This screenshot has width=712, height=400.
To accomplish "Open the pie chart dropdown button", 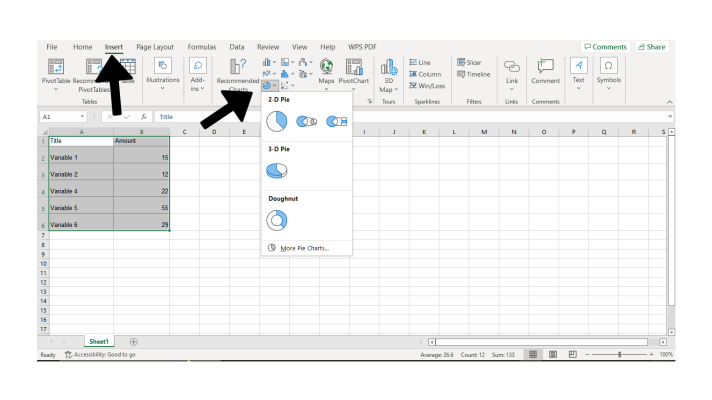I will point(269,85).
